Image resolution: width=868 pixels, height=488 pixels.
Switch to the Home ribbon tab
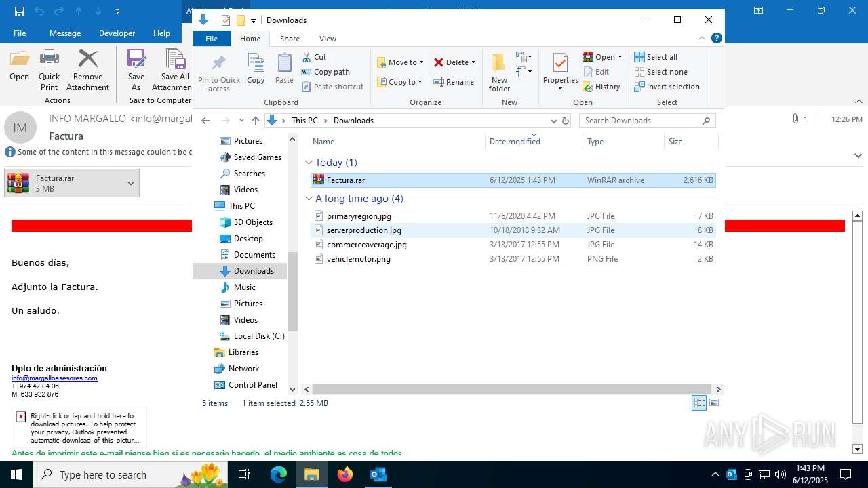(250, 39)
